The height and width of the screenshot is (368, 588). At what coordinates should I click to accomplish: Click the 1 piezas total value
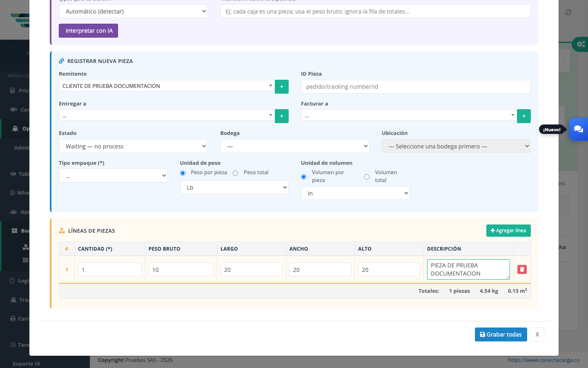click(x=459, y=291)
